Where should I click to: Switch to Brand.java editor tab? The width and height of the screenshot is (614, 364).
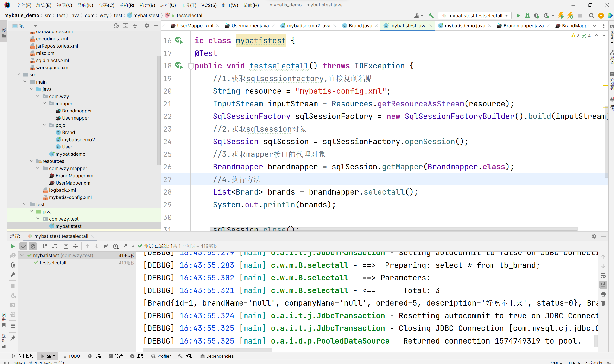[x=360, y=26]
